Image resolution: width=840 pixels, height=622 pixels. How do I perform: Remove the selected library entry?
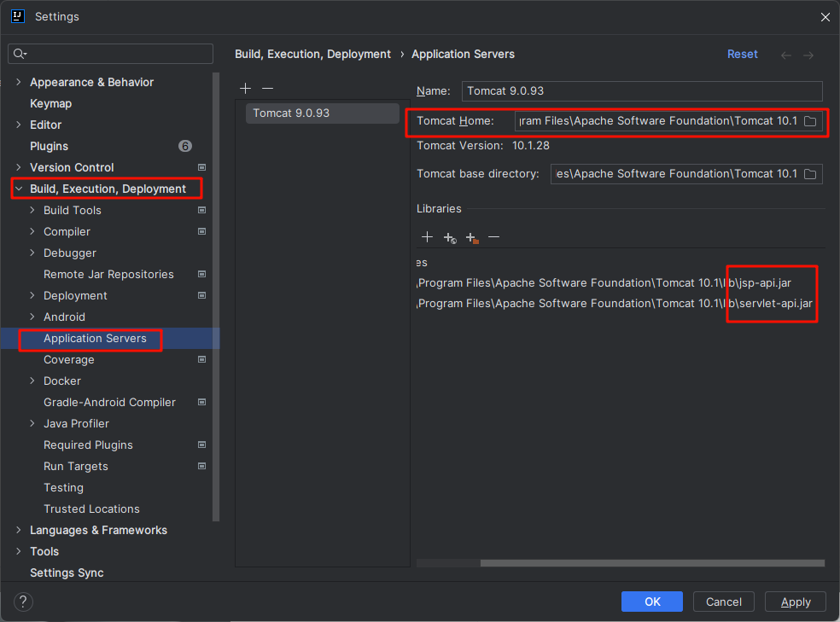pyautogui.click(x=494, y=237)
